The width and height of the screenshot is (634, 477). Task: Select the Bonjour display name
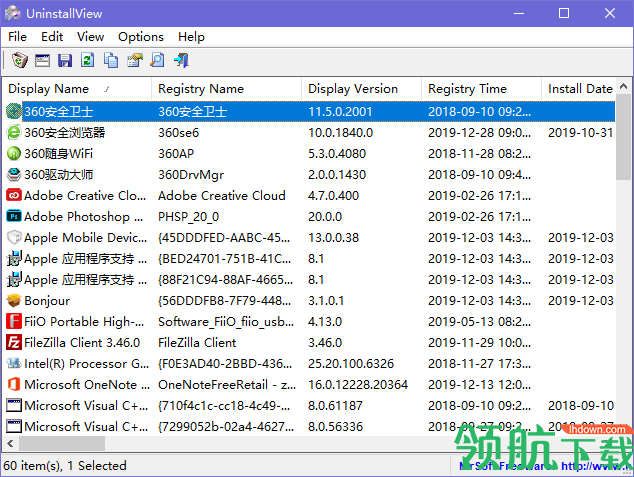point(47,301)
